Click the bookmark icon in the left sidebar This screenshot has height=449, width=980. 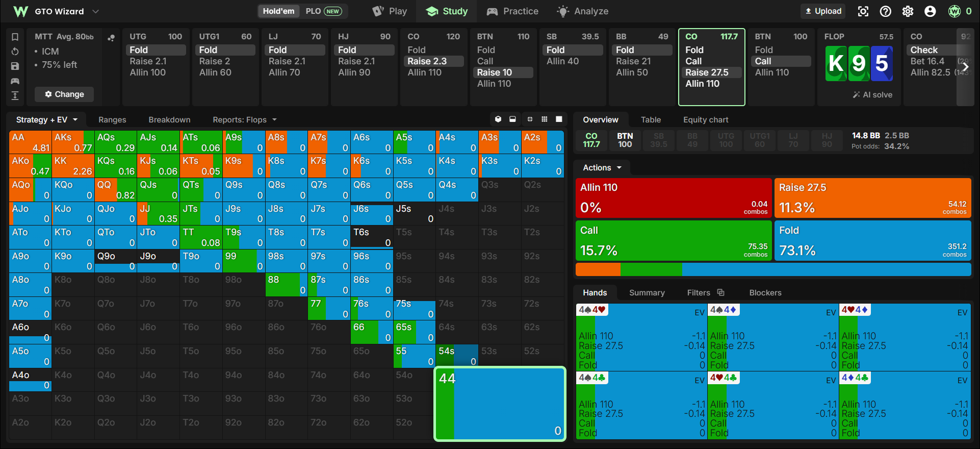pos(15,37)
